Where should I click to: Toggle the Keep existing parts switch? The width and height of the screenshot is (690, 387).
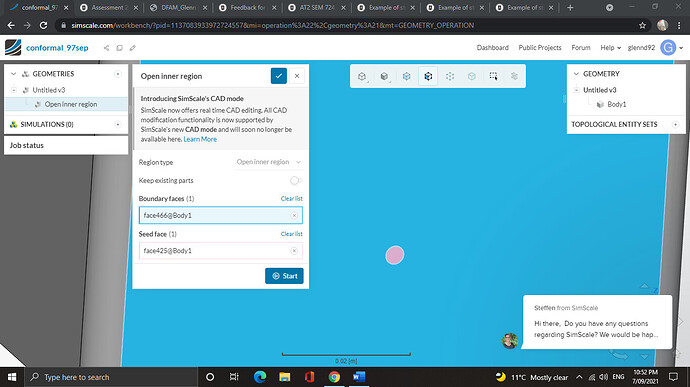point(296,180)
